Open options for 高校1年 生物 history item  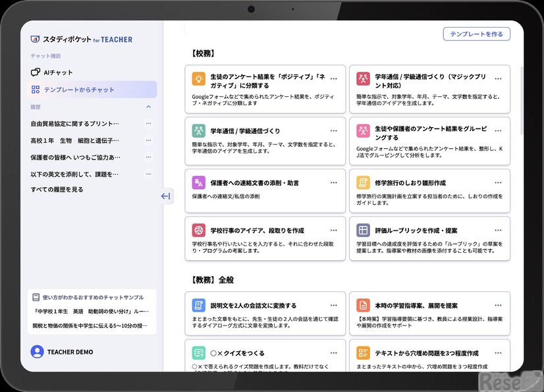(x=148, y=140)
